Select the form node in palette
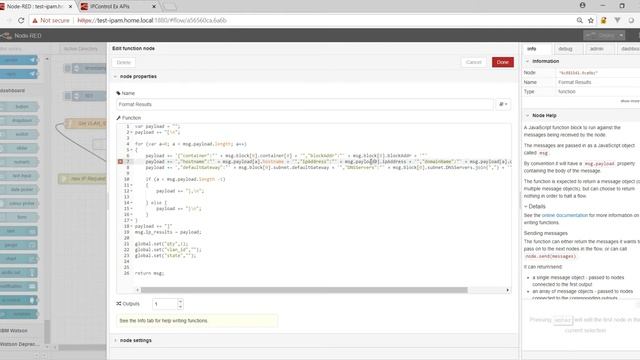Screen dimensions: 640x360 pos(19,217)
